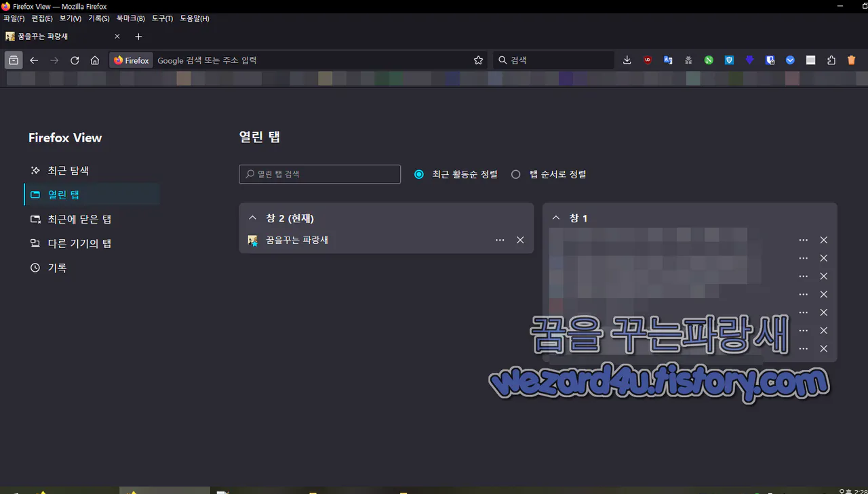Click the orange trash extension icon
Screen dimensions: 868x494
click(851, 60)
